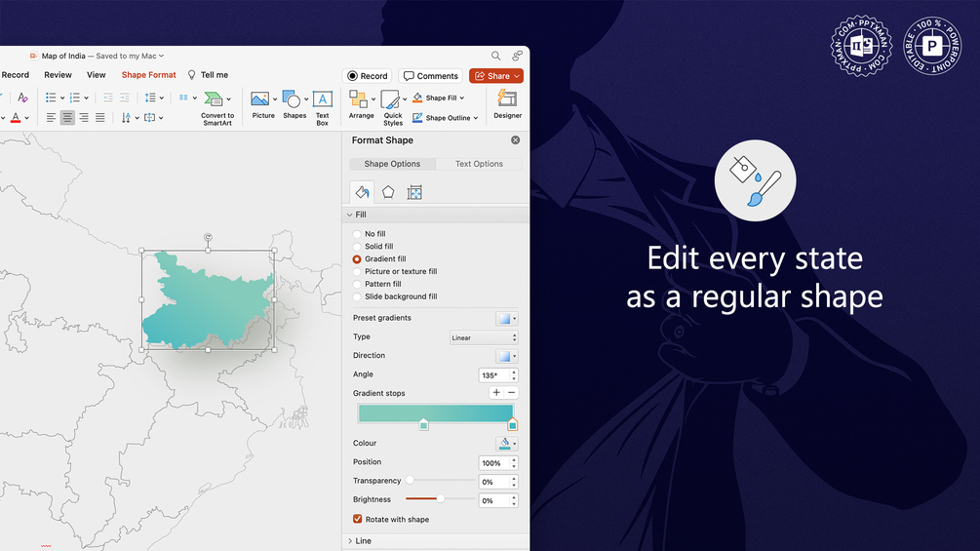Viewport: 980px width, 551px height.
Task: Click Tell me search box
Action: (208, 75)
